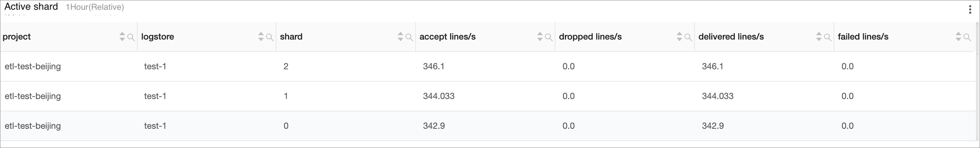980x148 pixels.
Task: Sort by delivered lines/s arrows
Action: (x=819, y=36)
